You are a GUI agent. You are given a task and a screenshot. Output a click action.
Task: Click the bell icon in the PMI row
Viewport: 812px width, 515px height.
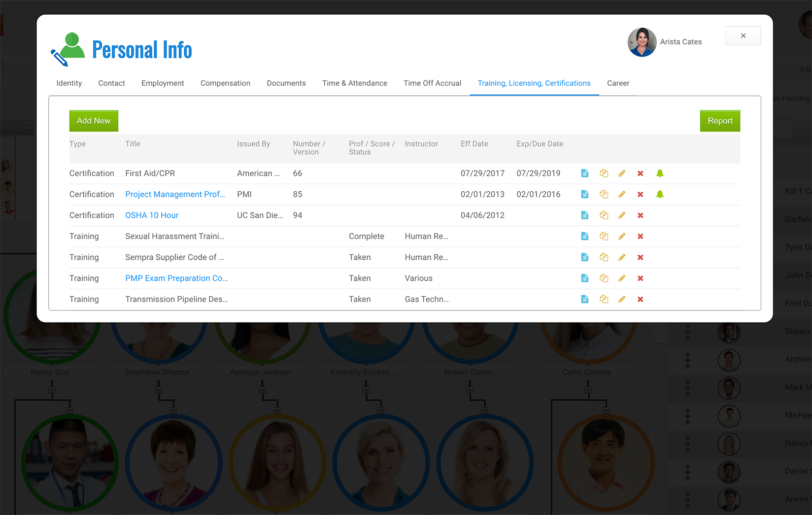point(660,194)
